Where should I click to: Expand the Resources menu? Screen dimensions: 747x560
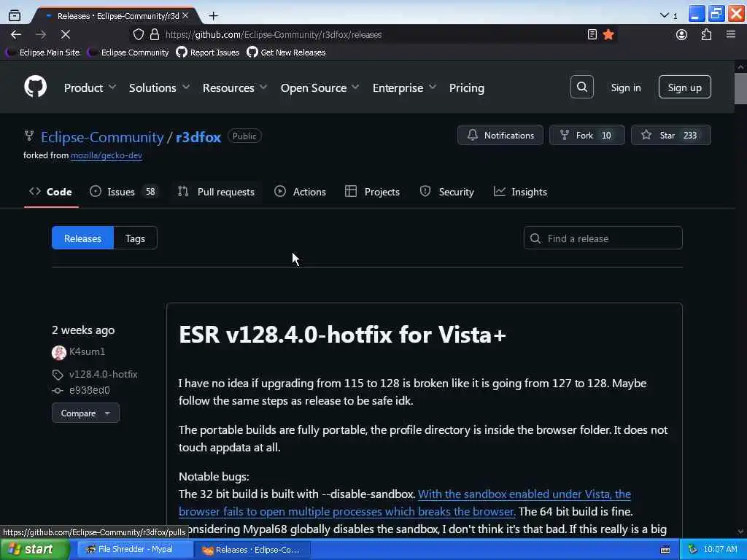click(234, 88)
